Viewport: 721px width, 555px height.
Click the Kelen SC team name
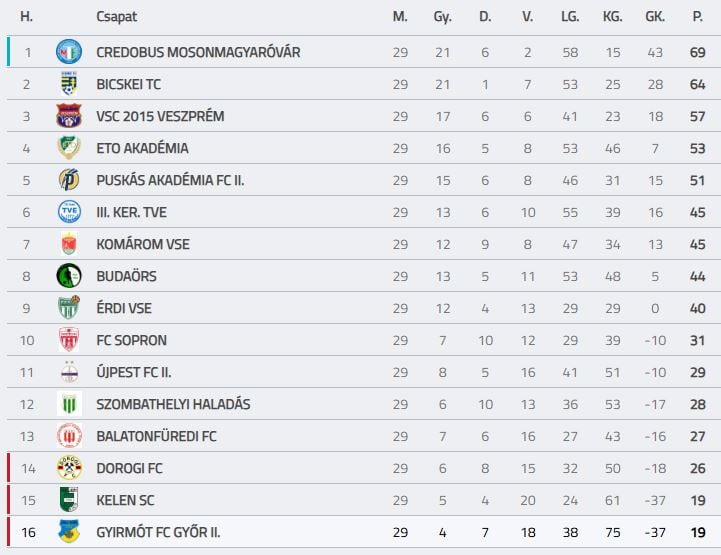125,500
